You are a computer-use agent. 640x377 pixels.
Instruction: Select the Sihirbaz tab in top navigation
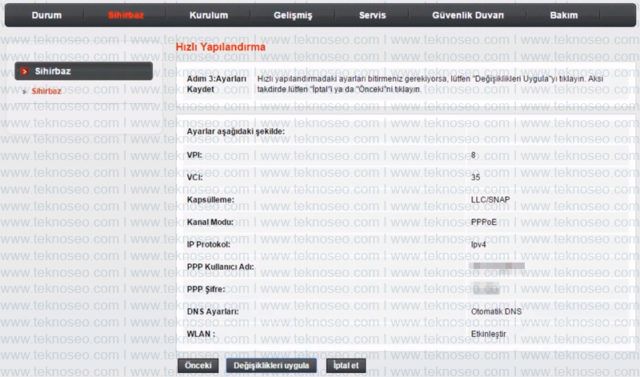tap(126, 15)
